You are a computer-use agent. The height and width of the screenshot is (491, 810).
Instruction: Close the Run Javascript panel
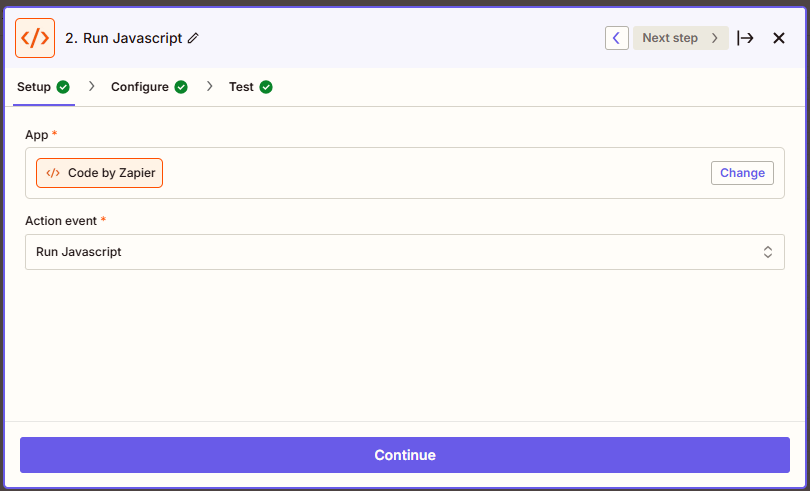pyautogui.click(x=778, y=38)
